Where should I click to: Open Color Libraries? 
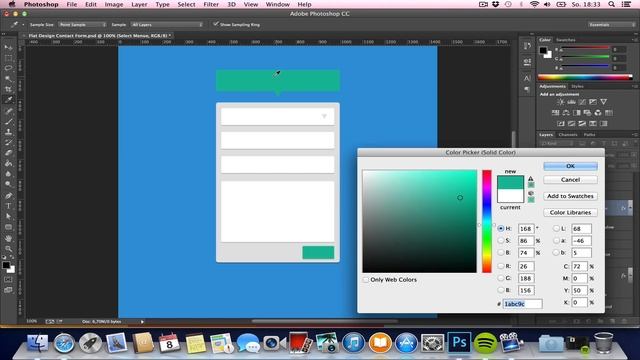point(570,212)
